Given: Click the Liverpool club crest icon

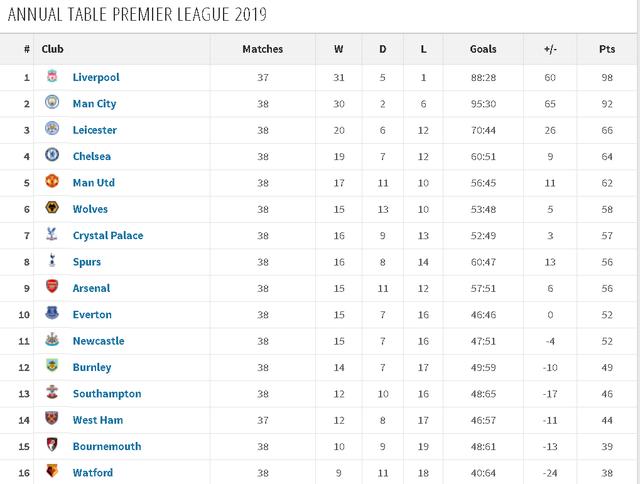Looking at the screenshot, I should coord(52,76).
